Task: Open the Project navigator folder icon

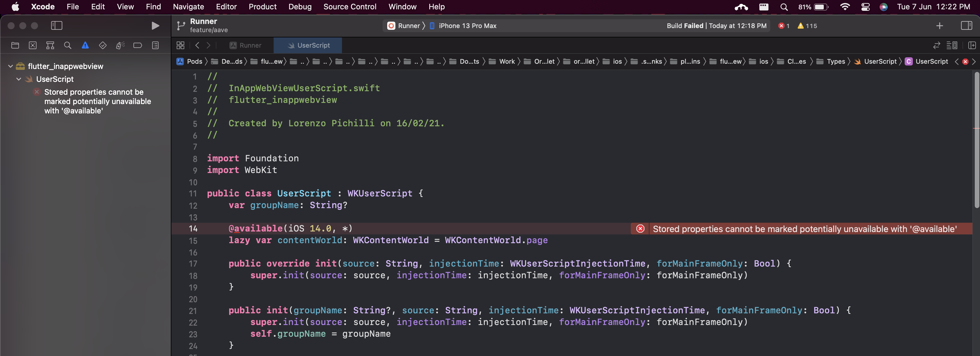Action: tap(15, 45)
